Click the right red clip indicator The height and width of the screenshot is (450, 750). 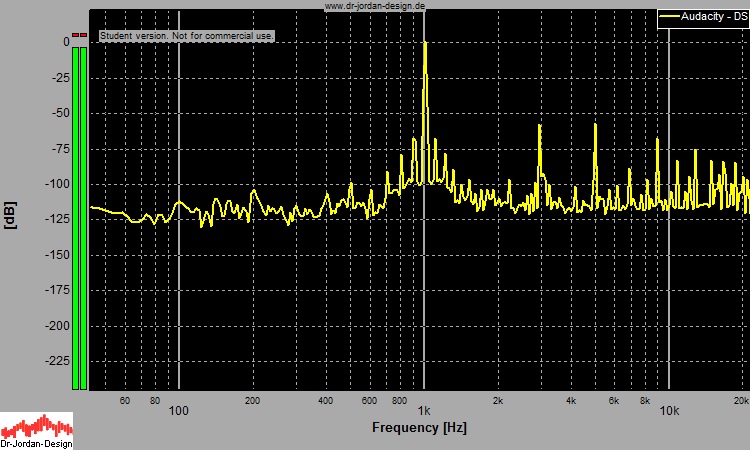tap(84, 35)
